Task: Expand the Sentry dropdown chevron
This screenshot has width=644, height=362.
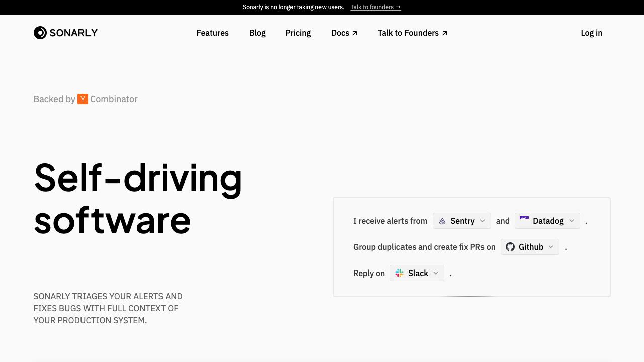Action: point(482,221)
